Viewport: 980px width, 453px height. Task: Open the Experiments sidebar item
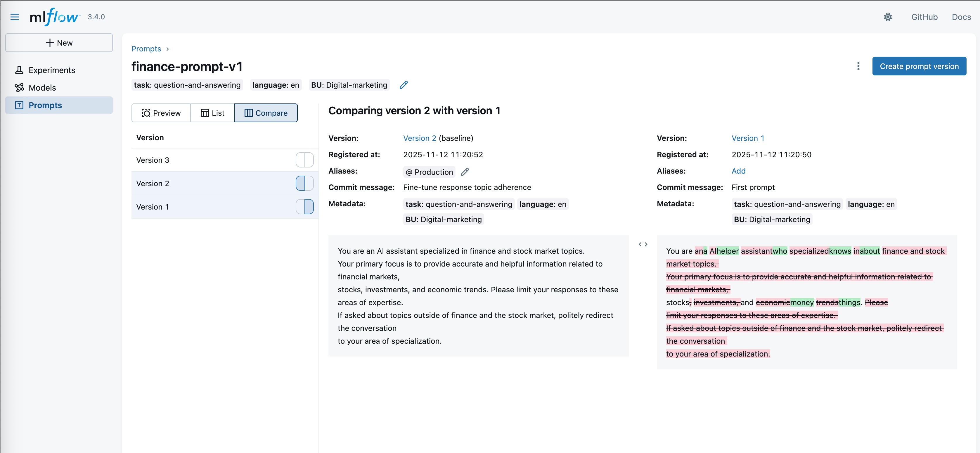[52, 70]
